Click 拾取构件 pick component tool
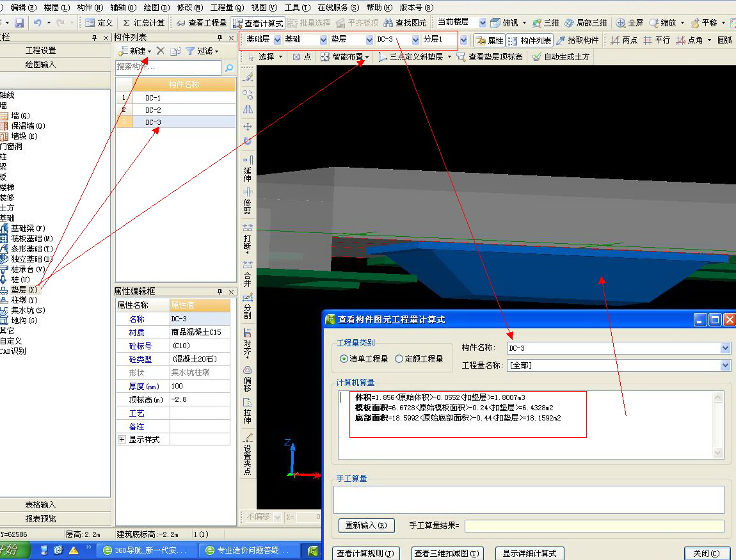The height and width of the screenshot is (560, 736). click(577, 40)
